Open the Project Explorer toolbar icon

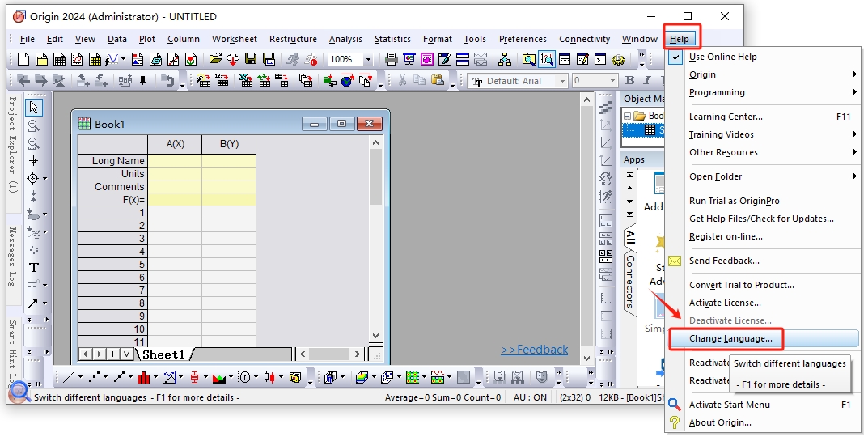tap(529, 59)
